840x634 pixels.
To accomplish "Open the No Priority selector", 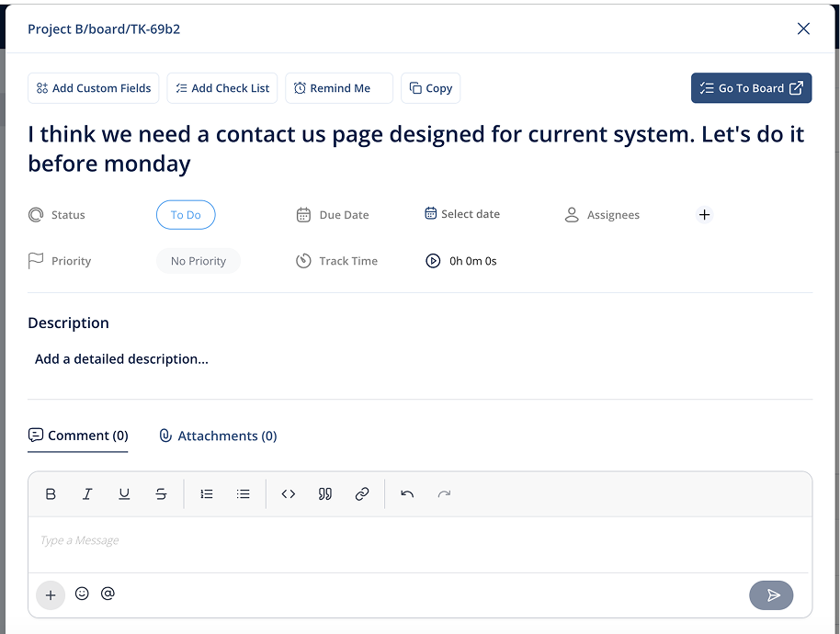I will tap(199, 261).
